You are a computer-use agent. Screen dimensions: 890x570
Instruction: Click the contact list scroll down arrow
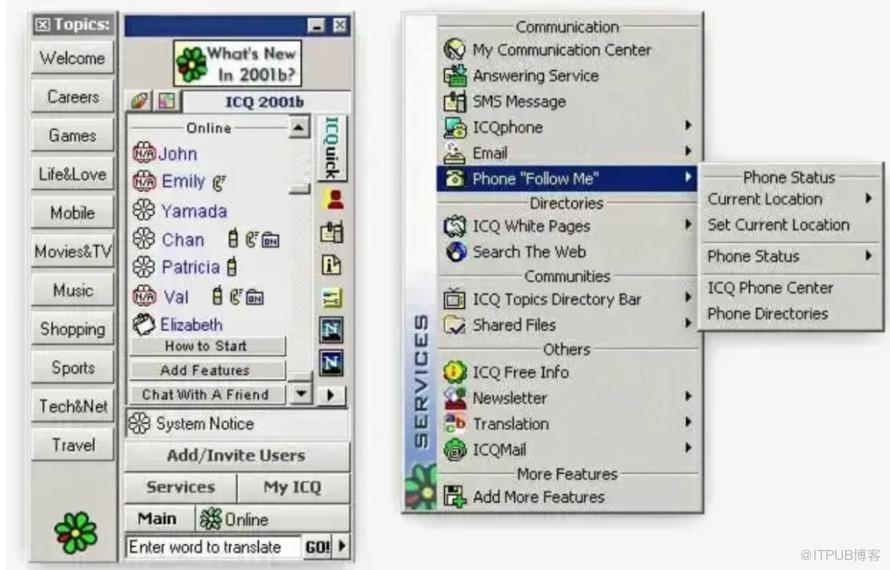coord(301,393)
